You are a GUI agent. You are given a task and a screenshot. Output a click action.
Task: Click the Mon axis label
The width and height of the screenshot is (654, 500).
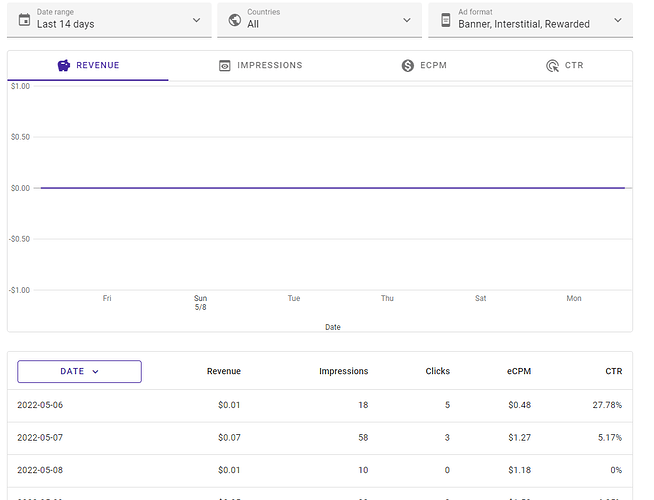coord(574,298)
